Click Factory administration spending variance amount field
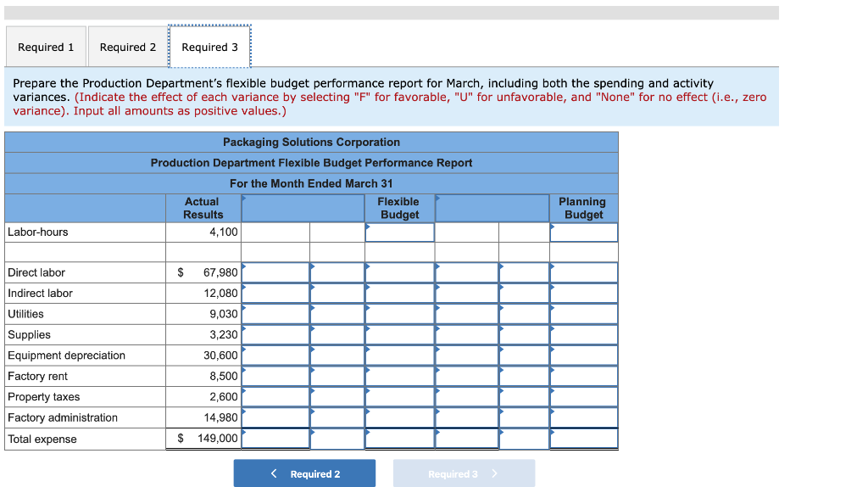This screenshot has height=487, width=868. (x=275, y=417)
